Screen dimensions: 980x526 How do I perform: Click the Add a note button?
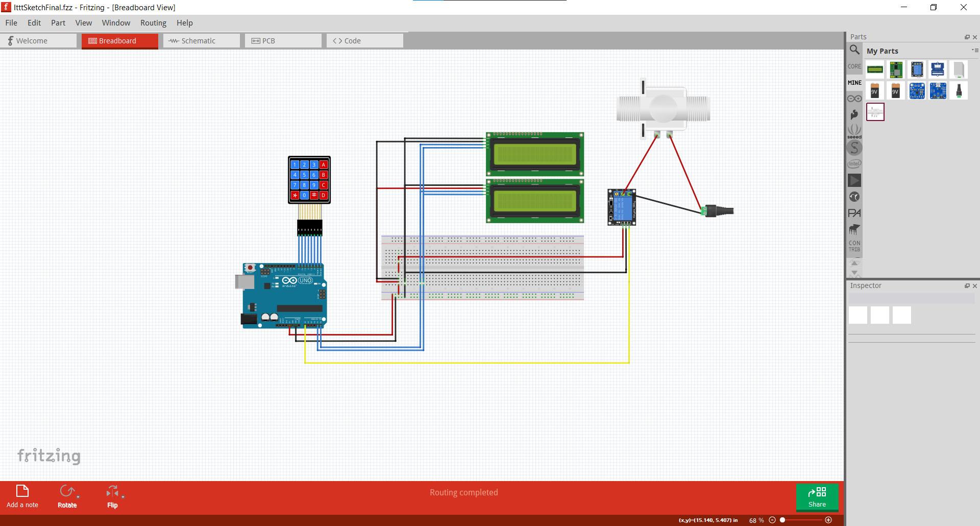pos(21,496)
